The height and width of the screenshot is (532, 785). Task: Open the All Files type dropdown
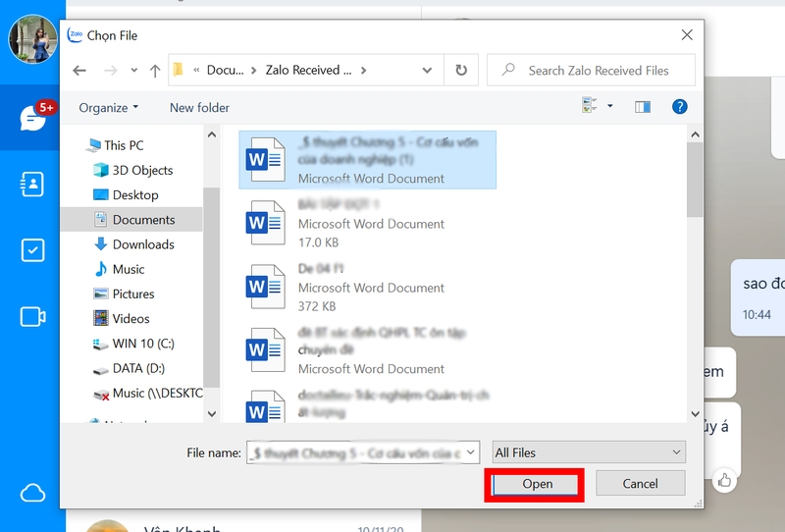coord(589,452)
